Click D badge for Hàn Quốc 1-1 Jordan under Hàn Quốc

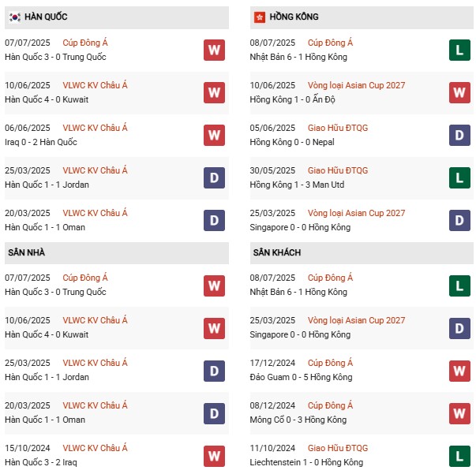coord(214,177)
